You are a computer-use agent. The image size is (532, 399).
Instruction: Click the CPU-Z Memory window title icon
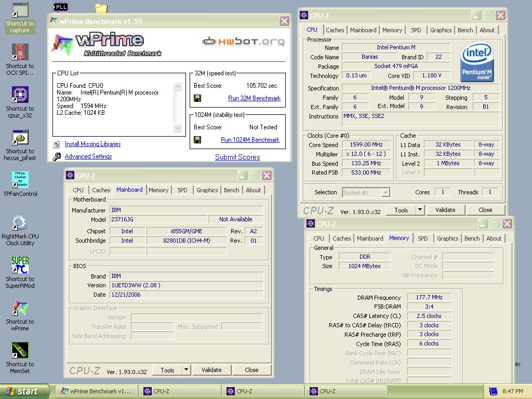pyautogui.click(x=311, y=223)
